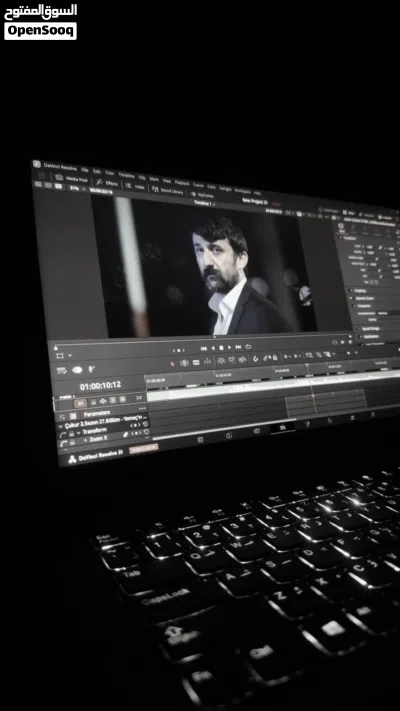Select the white video clip on timeline
Image resolution: width=400 pixels, height=711 pixels.
(x=272, y=387)
